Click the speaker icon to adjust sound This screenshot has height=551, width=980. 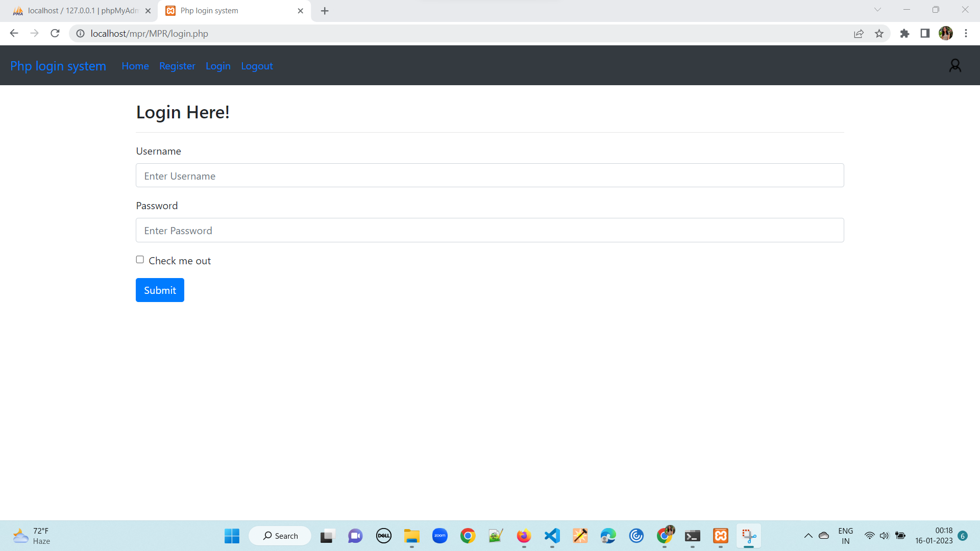[885, 536]
